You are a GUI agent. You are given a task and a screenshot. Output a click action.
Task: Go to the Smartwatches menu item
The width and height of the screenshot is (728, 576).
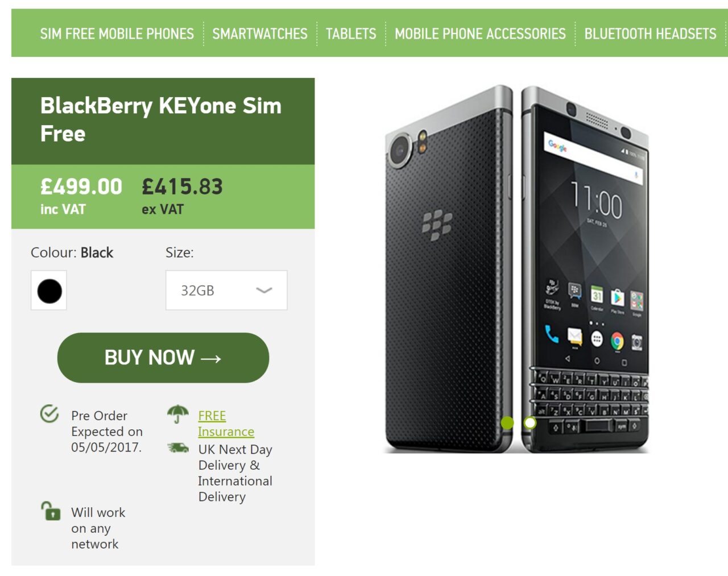tap(260, 34)
